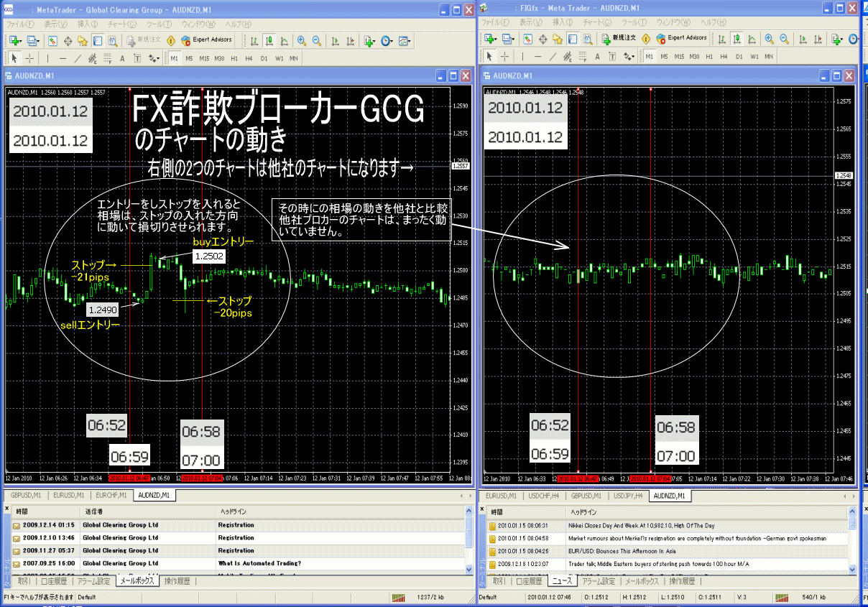Image resolution: width=868 pixels, height=607 pixels.
Task: Select candlestick chart icon in GCG toolbar
Action: coord(269,41)
